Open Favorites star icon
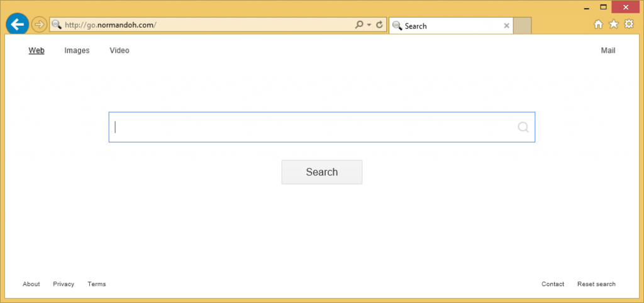This screenshot has width=644, height=303. click(614, 25)
